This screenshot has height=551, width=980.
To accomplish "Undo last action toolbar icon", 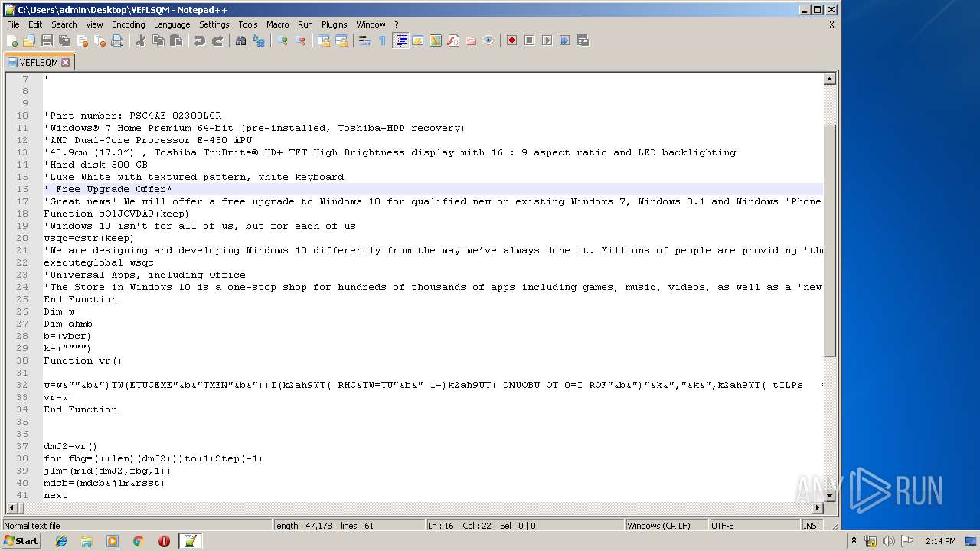I will 200,41.
